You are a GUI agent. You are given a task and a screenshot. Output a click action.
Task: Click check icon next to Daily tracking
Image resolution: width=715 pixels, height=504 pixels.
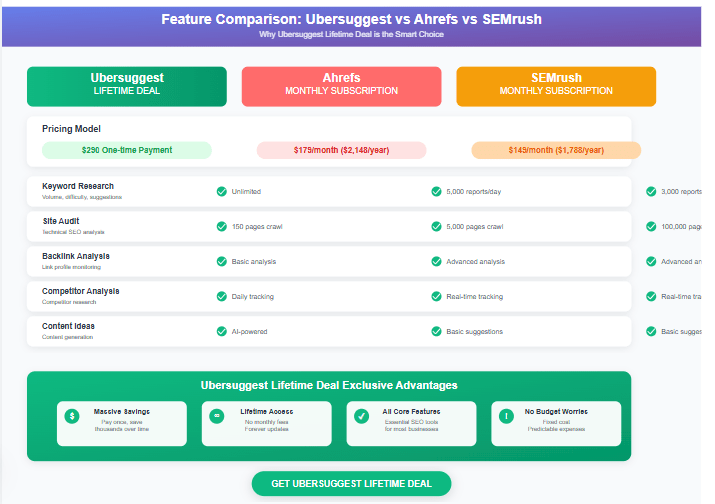pyautogui.click(x=221, y=297)
